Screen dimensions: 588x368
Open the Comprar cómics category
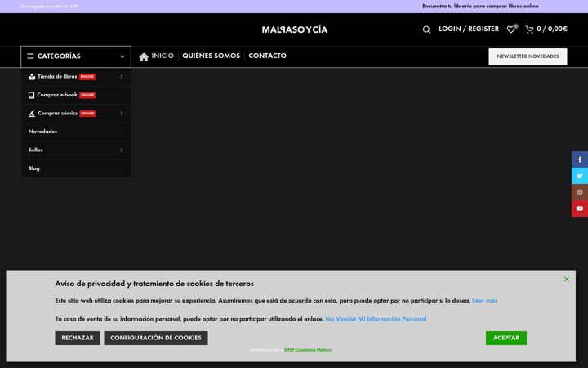tap(57, 113)
